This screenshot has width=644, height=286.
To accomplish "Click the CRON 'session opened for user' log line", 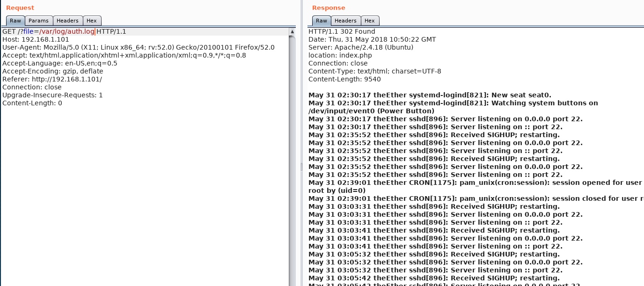I will coord(476,183).
